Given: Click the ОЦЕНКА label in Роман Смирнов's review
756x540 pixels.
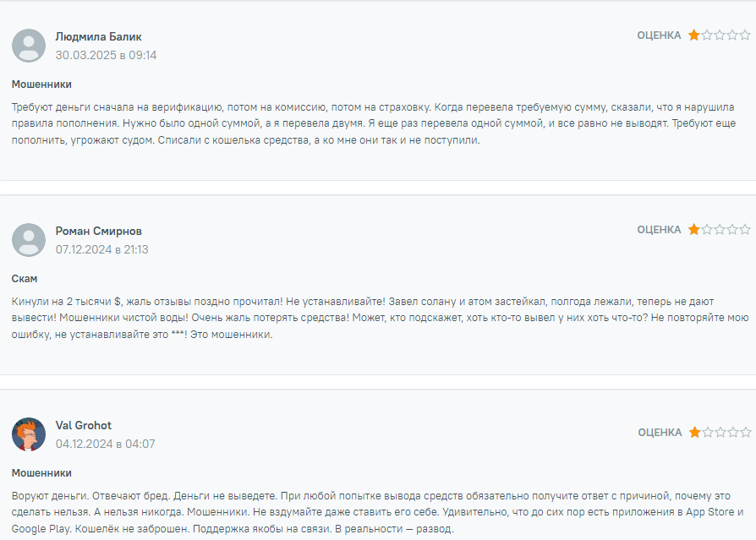Looking at the screenshot, I should (x=659, y=230).
